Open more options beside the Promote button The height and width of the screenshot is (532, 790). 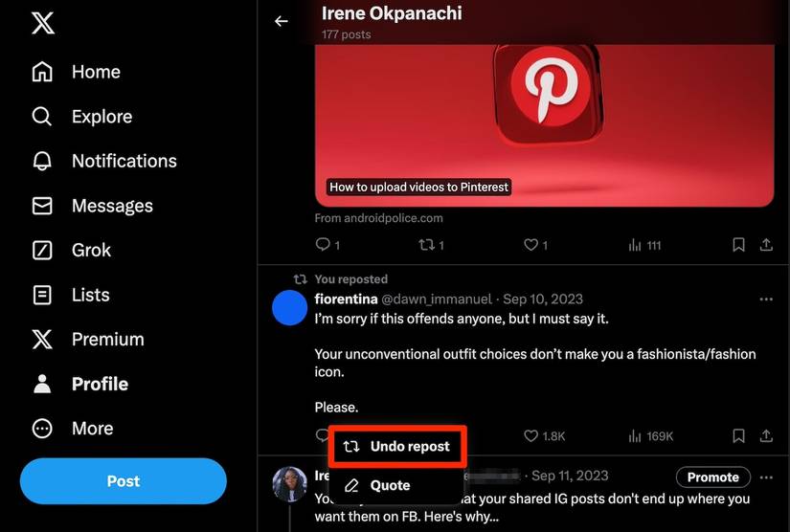[x=766, y=477]
